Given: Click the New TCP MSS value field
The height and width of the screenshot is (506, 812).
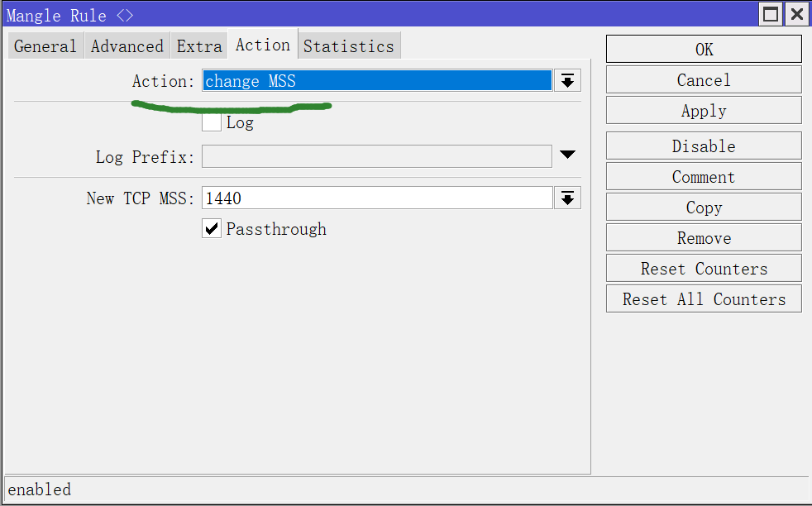Looking at the screenshot, I should pyautogui.click(x=376, y=198).
